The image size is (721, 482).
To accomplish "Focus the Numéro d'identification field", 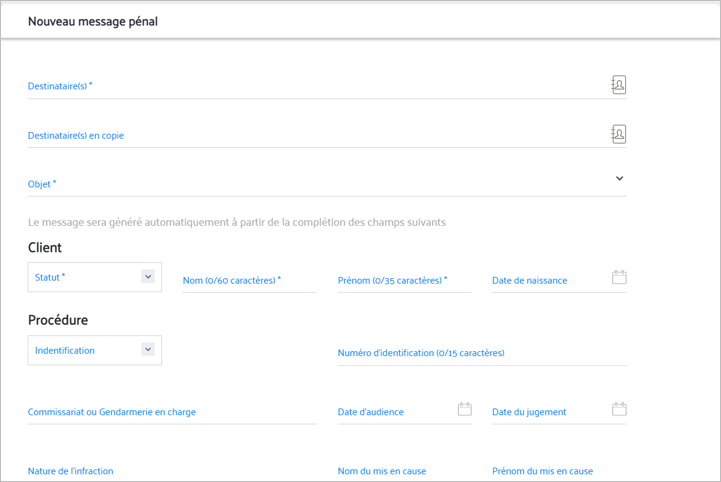I will pos(482,353).
